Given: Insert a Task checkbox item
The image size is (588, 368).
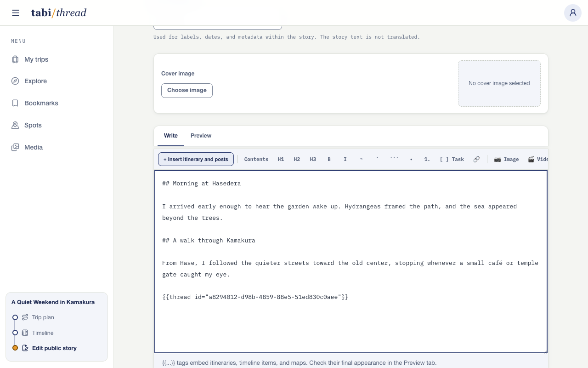Looking at the screenshot, I should (x=452, y=159).
